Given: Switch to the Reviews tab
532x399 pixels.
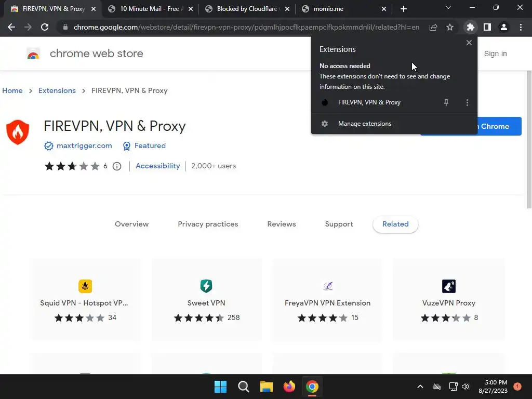Looking at the screenshot, I should pyautogui.click(x=282, y=224).
